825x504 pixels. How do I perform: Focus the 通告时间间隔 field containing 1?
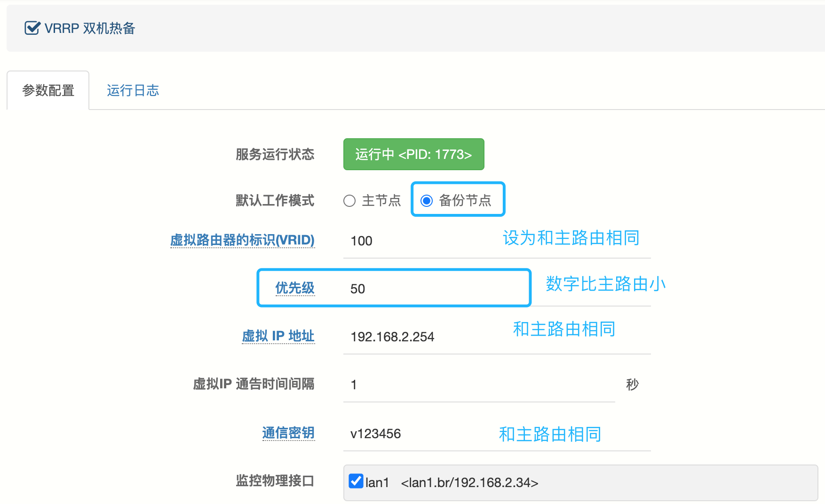479,385
